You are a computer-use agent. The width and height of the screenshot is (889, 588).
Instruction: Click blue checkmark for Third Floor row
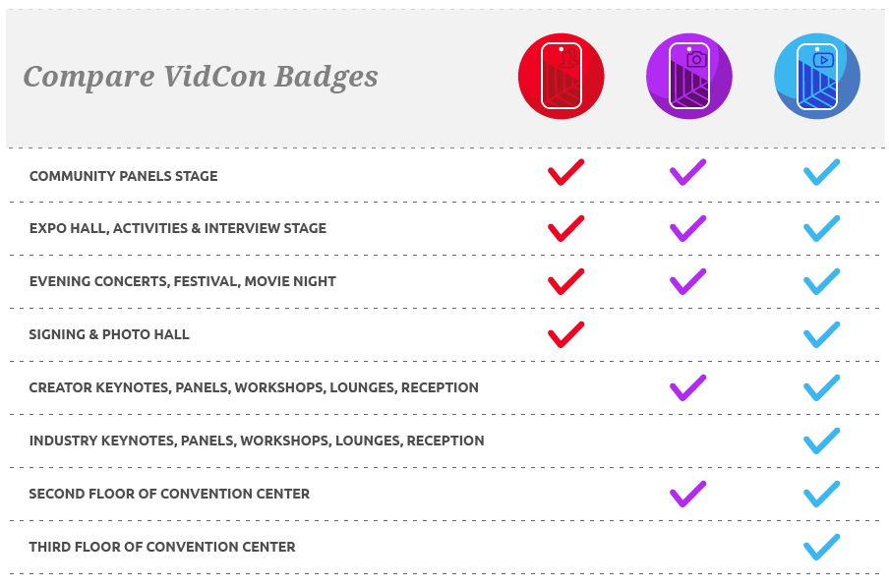click(822, 547)
